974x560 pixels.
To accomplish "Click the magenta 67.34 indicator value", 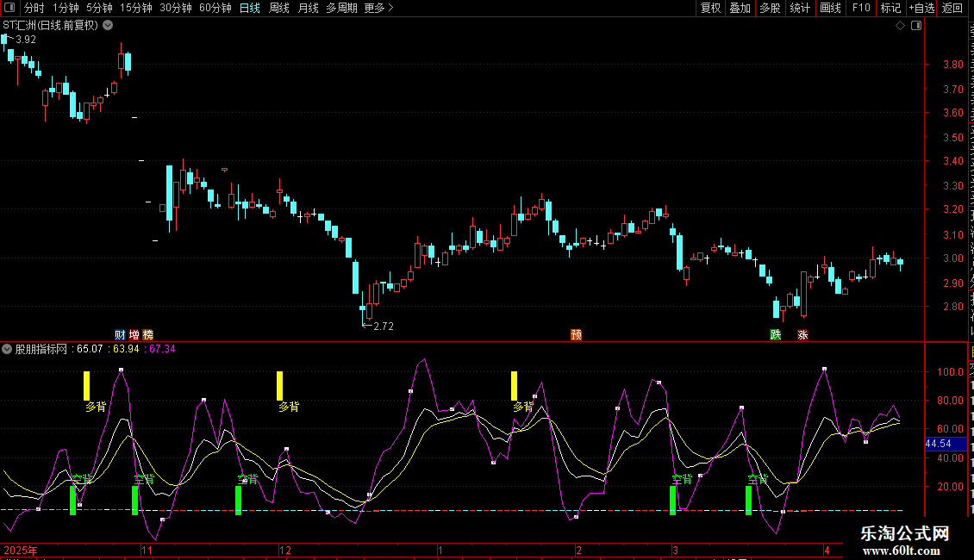I will click(162, 349).
